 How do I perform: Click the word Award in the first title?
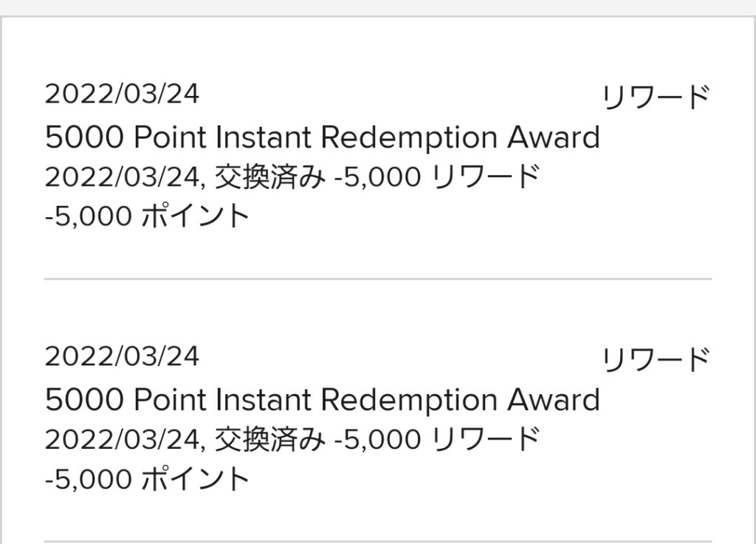(x=554, y=137)
